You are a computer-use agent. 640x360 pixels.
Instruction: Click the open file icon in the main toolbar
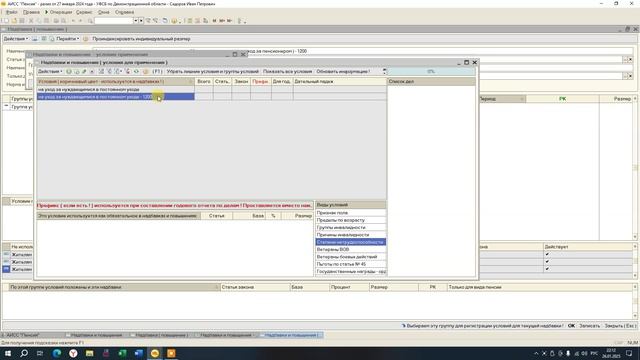click(x=14, y=20)
